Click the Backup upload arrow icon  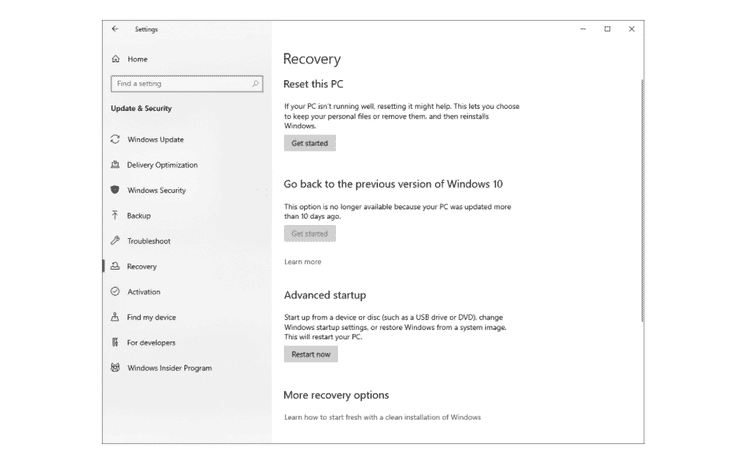tap(115, 215)
